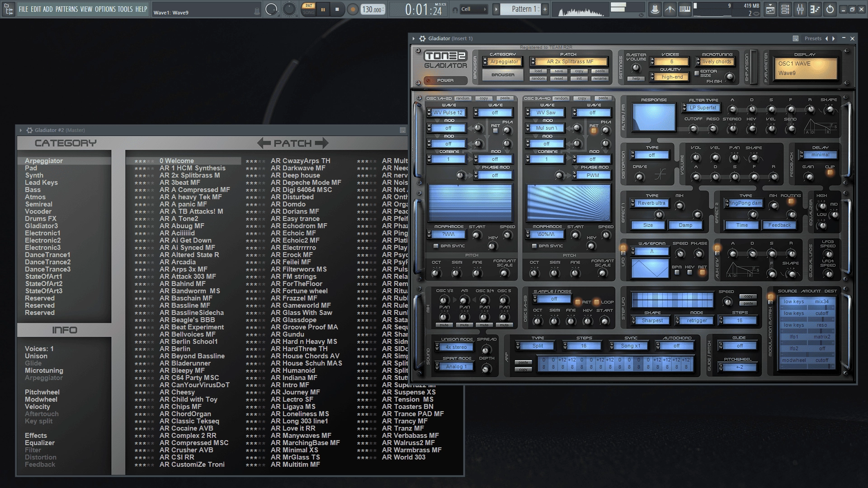Click the grid icon in Gladiator #2 title bar
This screenshot has height=488, width=868.
[x=402, y=130]
